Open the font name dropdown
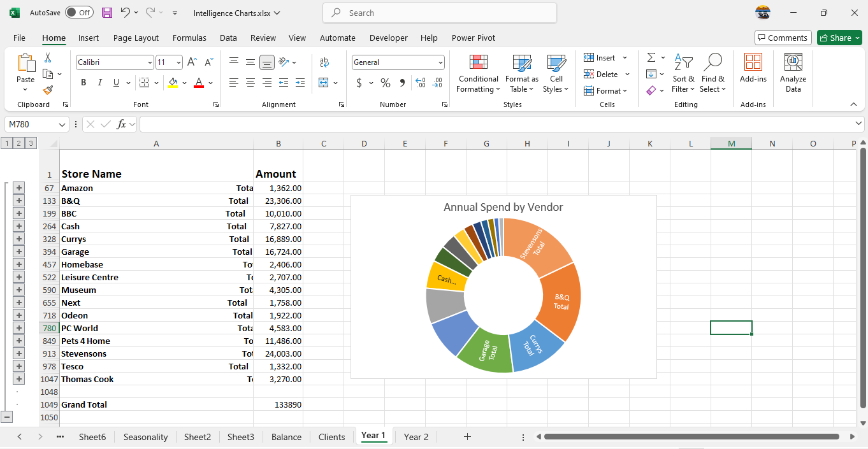 coord(150,62)
